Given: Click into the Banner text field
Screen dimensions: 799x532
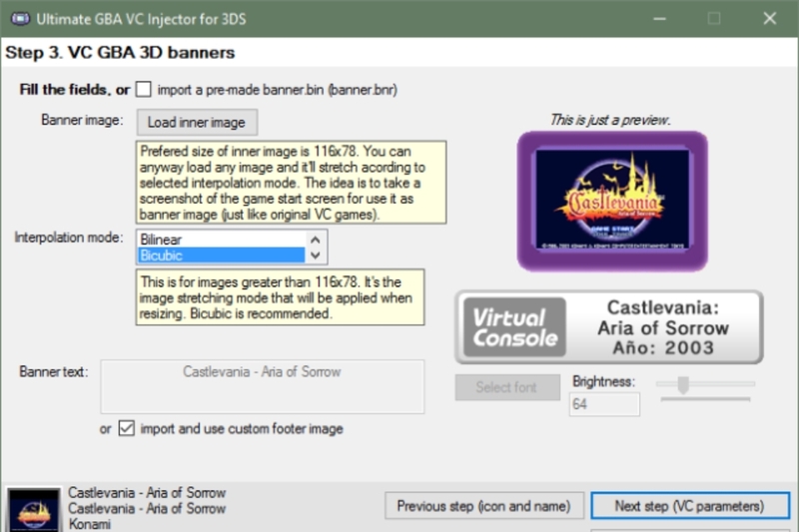Looking at the screenshot, I should click(262, 386).
